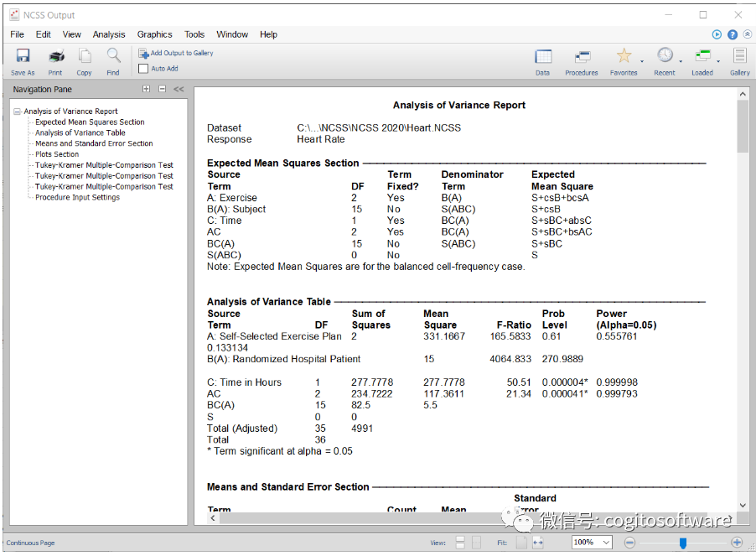Image resolution: width=756 pixels, height=556 pixels.
Task: Open the Recent dropdown arrow
Action: point(681,61)
